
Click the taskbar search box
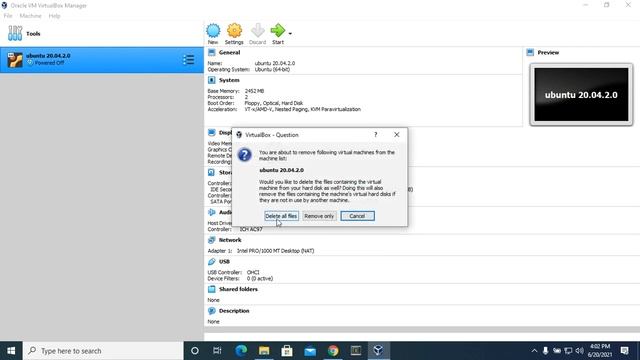tap(103, 351)
